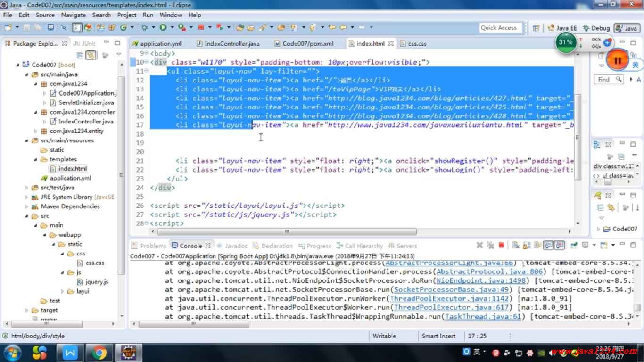The width and height of the screenshot is (644, 362).
Task: Open the Servers view tab
Action: tap(402, 246)
